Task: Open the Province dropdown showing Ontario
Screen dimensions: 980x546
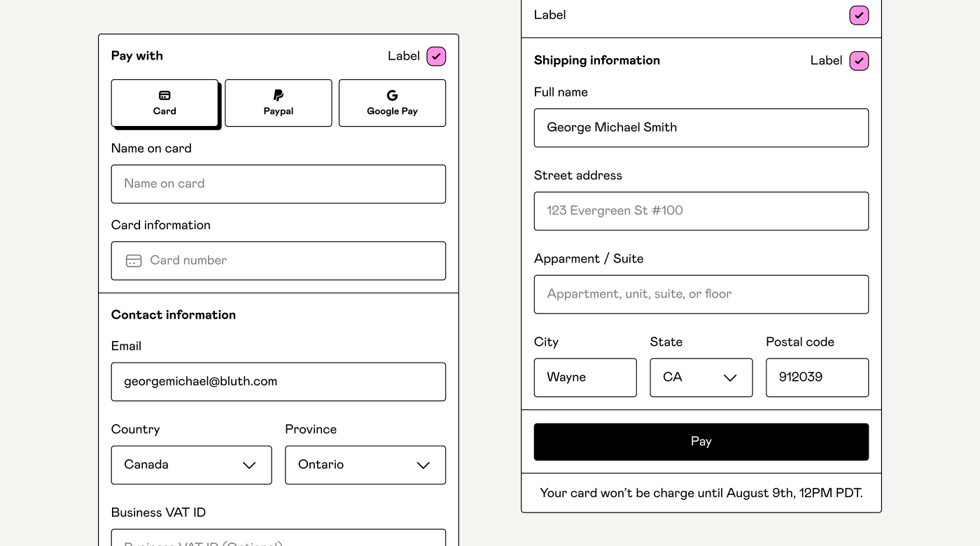Action: coord(365,465)
